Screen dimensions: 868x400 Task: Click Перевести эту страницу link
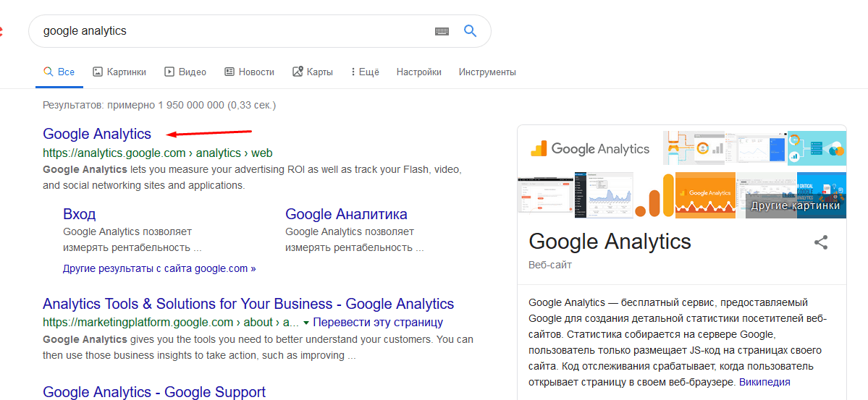pos(379,323)
